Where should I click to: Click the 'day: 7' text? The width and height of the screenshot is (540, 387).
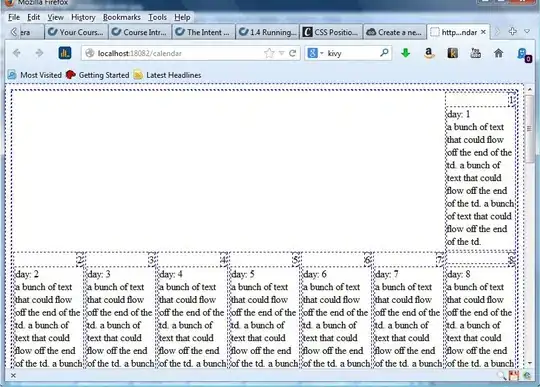tap(386, 274)
